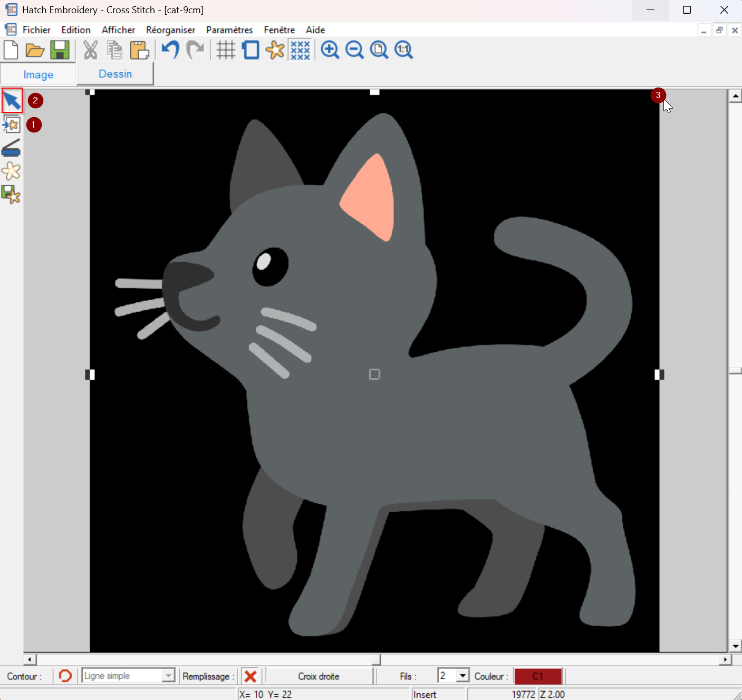Click the save design flower icon
This screenshot has width=742, height=700.
pyautogui.click(x=11, y=195)
